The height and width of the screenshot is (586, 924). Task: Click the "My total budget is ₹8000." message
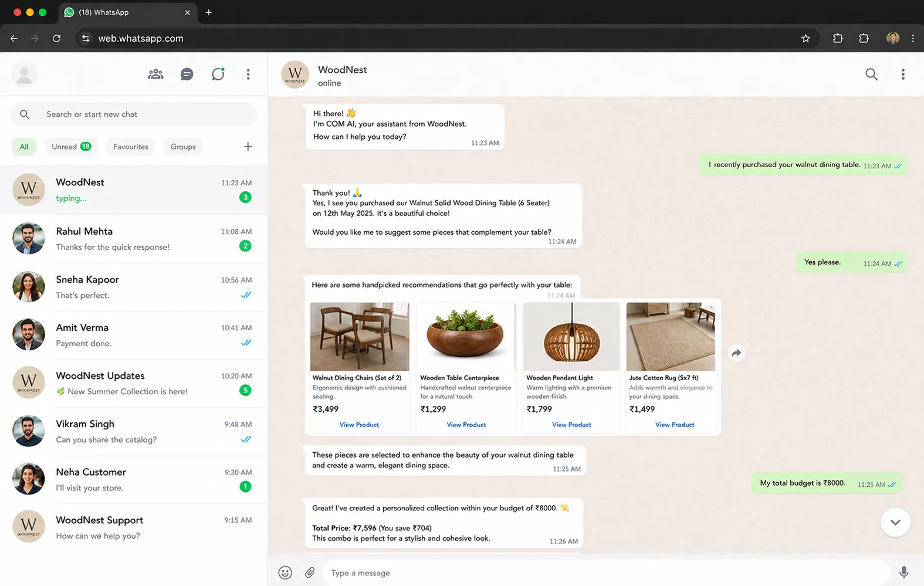[827, 483]
